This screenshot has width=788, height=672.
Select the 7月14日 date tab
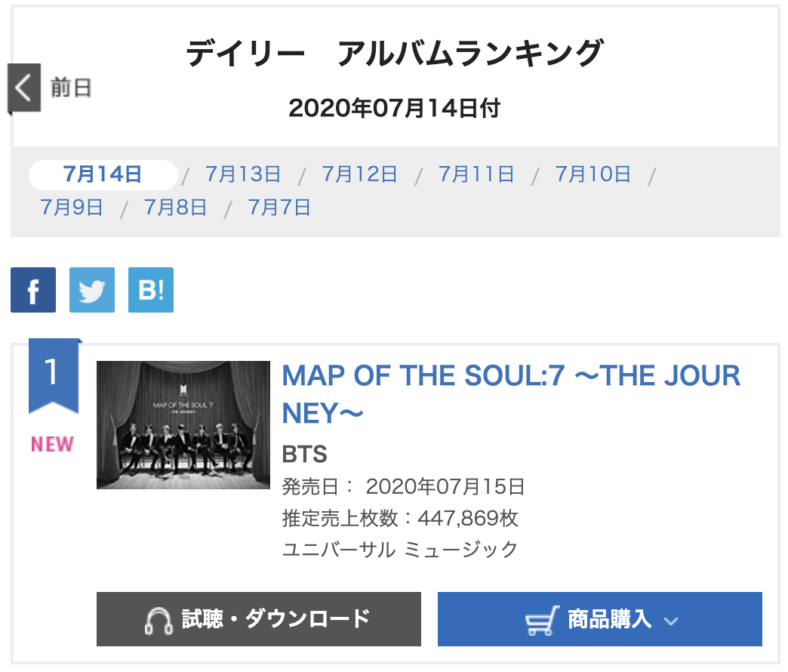103,174
